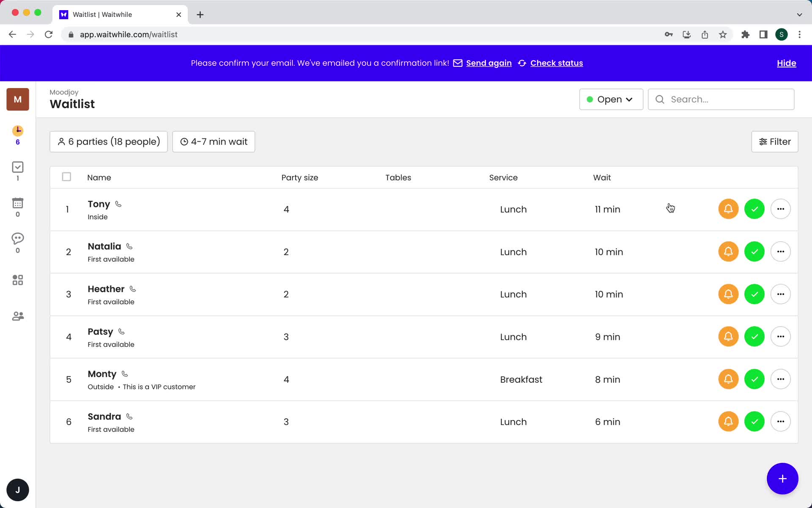
Task: Click the Filter button
Action: [774, 142]
